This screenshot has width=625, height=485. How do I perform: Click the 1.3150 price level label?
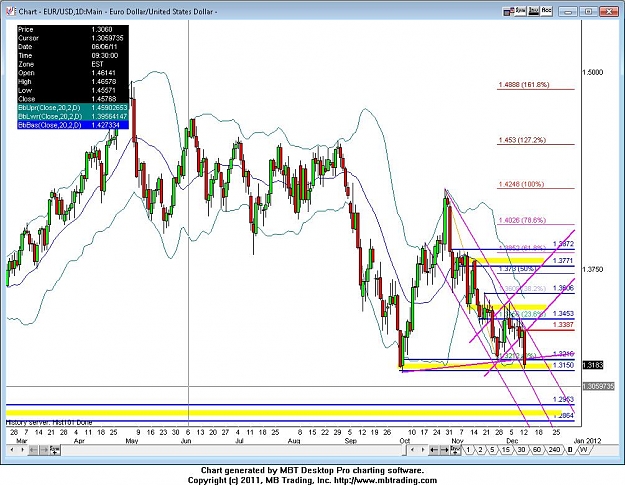tap(563, 365)
